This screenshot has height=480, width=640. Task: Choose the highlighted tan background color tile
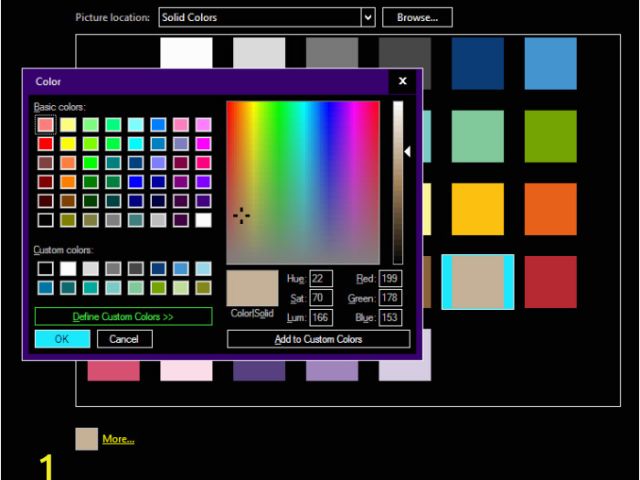tap(478, 282)
